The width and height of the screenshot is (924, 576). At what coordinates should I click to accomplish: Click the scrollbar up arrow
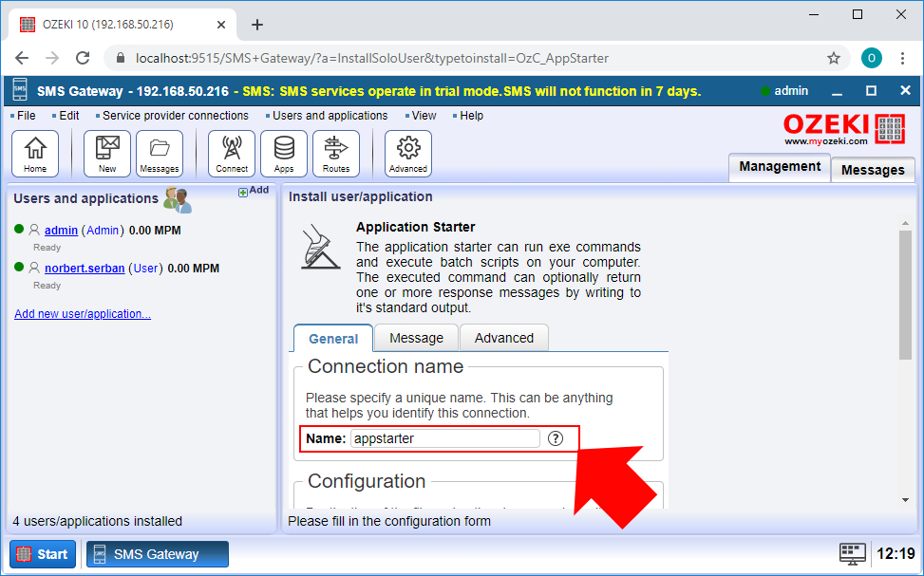906,223
